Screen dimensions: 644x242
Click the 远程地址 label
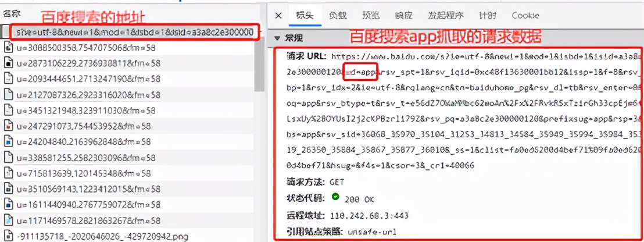[x=306, y=215]
